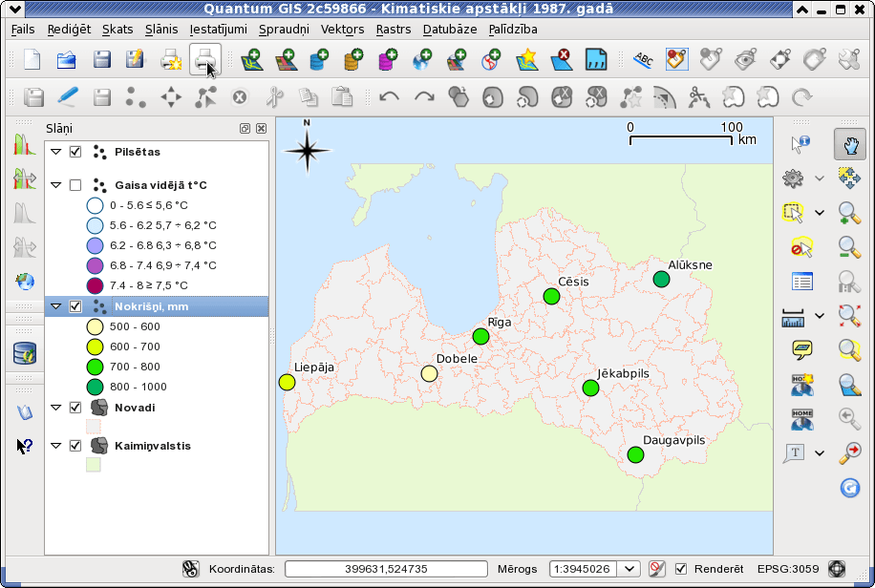Click the New Project icon

[x=32, y=59]
